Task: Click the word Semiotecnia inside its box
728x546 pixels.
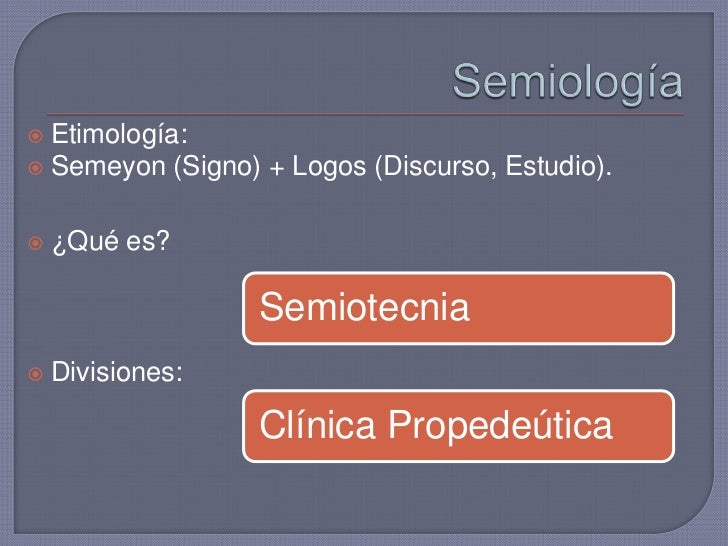Action: tap(364, 309)
